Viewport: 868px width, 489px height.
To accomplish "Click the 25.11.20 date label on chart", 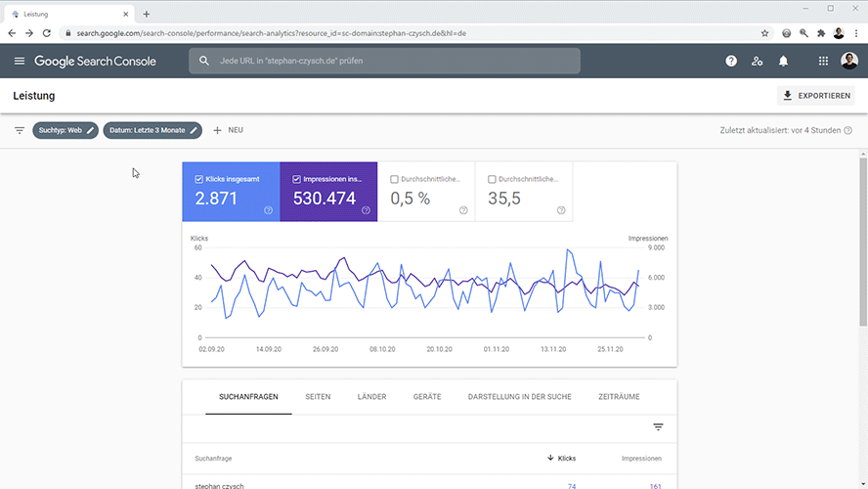I will point(610,349).
